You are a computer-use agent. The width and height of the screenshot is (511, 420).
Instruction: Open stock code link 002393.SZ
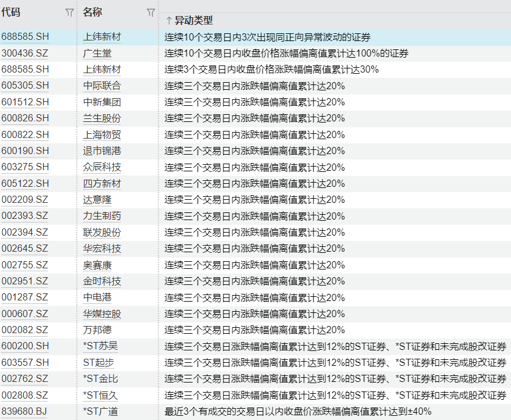(x=25, y=216)
